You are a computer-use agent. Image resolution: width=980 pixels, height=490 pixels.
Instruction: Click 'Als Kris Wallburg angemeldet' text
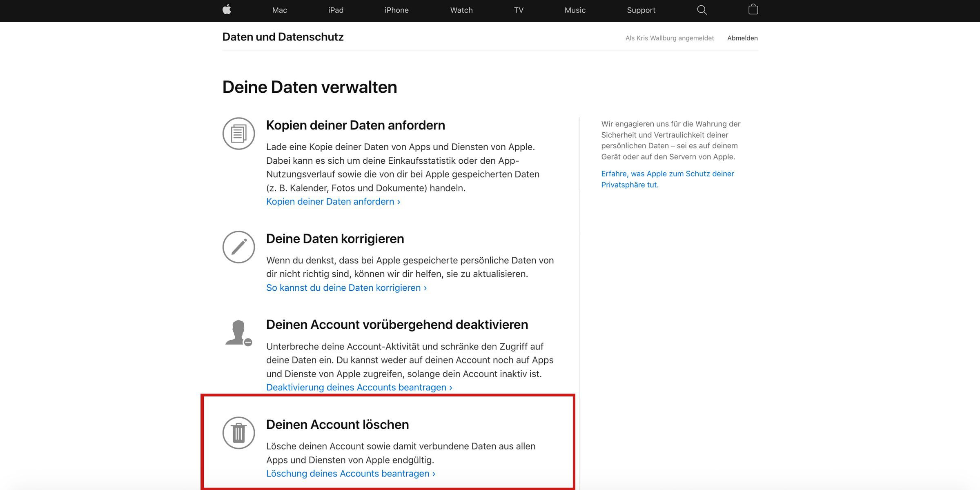[x=670, y=38]
